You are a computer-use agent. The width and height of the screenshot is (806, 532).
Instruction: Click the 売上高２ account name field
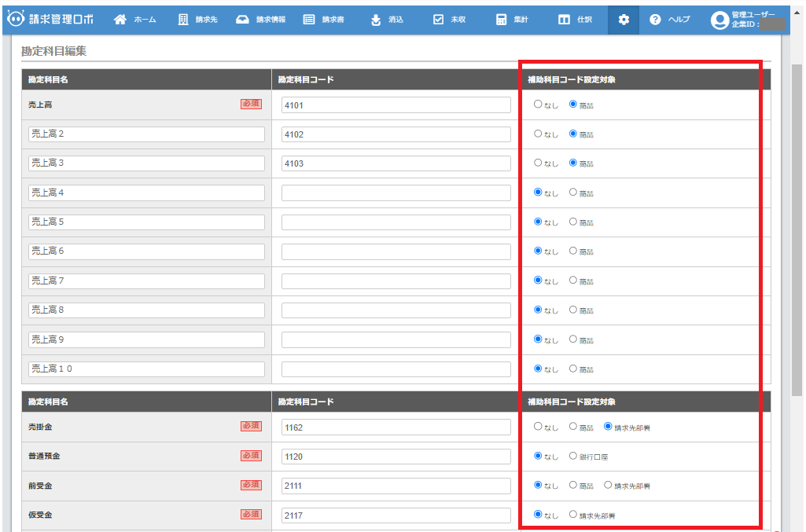(x=146, y=134)
